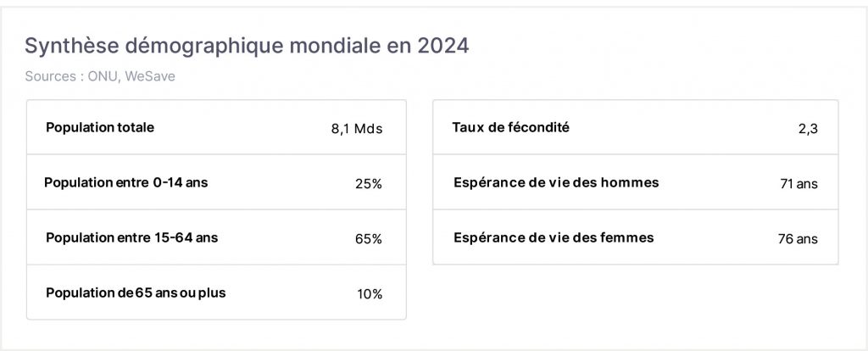Select the Population entre 15-64 ans label
The image size is (868, 351).
pyautogui.click(x=131, y=238)
